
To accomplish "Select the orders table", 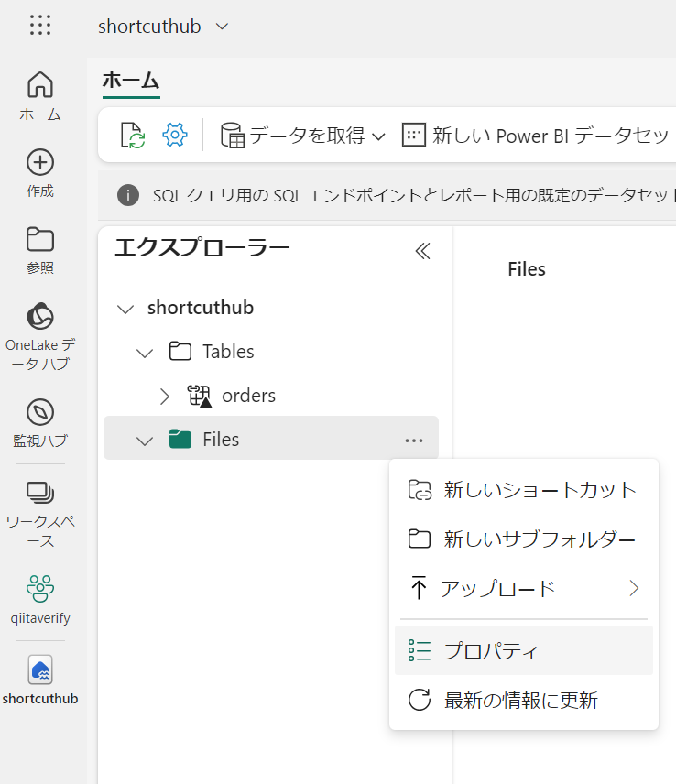I will coord(231,396).
